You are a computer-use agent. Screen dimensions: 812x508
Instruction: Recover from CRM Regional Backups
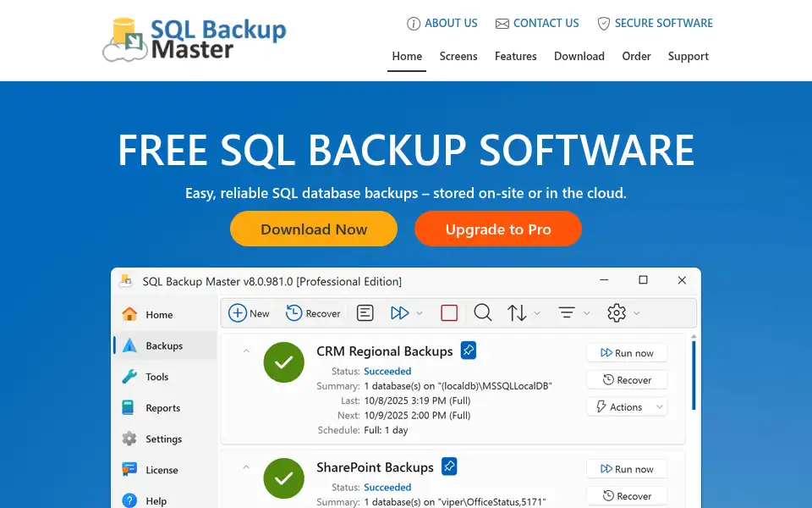click(627, 380)
